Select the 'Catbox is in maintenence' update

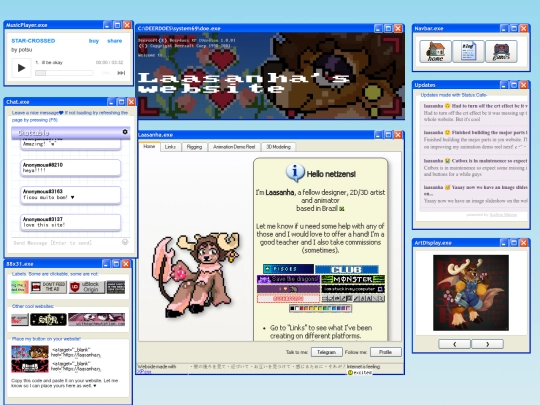(476, 167)
